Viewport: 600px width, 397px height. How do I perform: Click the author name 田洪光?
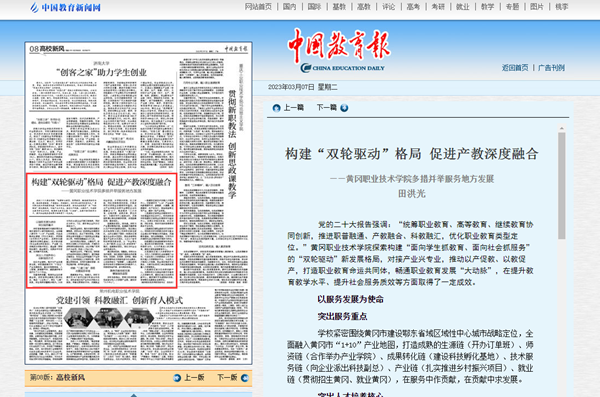point(412,194)
